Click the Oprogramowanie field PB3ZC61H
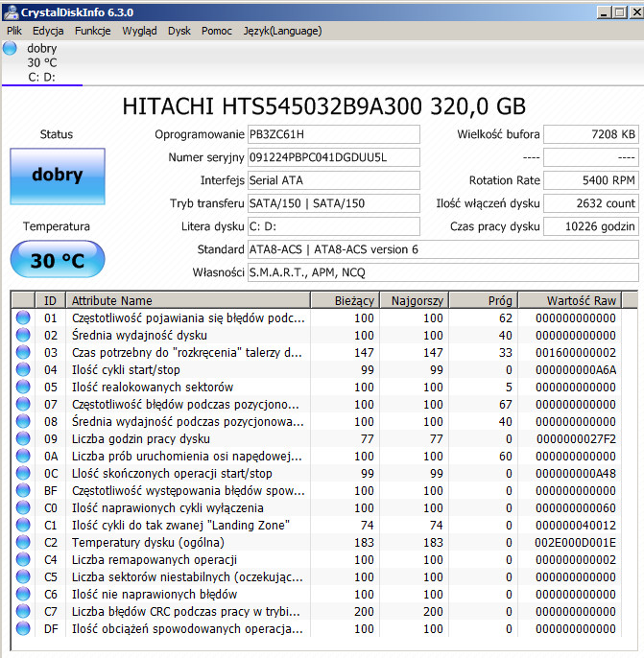This screenshot has width=644, height=658. (x=334, y=134)
